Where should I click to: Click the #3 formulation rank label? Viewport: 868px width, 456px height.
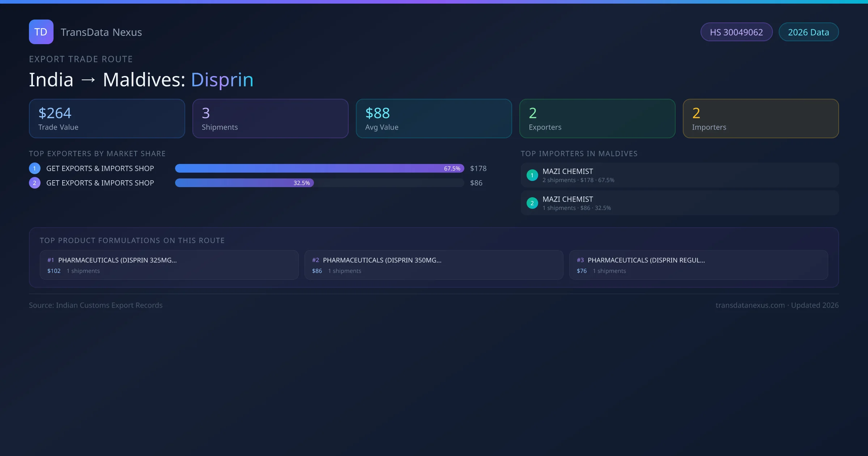pos(580,260)
